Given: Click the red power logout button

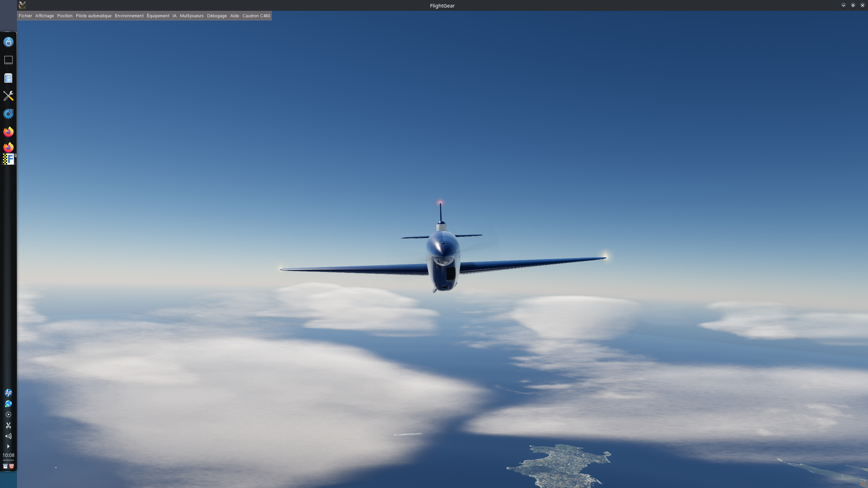Looking at the screenshot, I should 12,466.
